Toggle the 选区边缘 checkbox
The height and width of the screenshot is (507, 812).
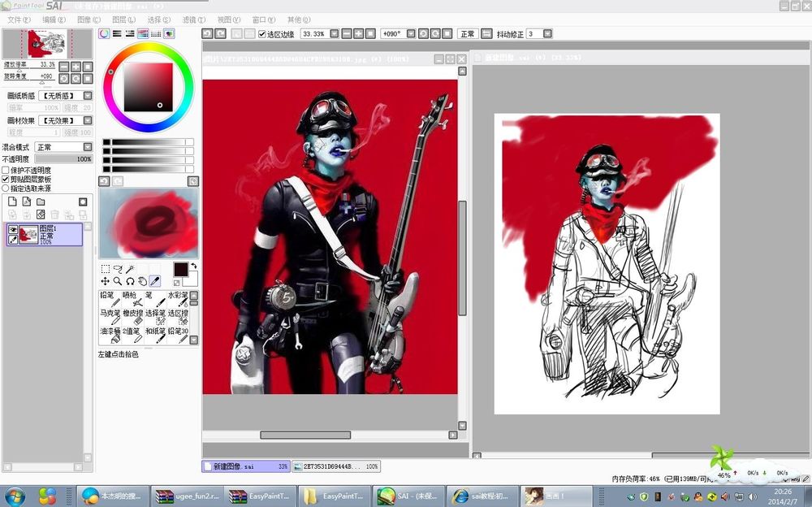tap(262, 34)
